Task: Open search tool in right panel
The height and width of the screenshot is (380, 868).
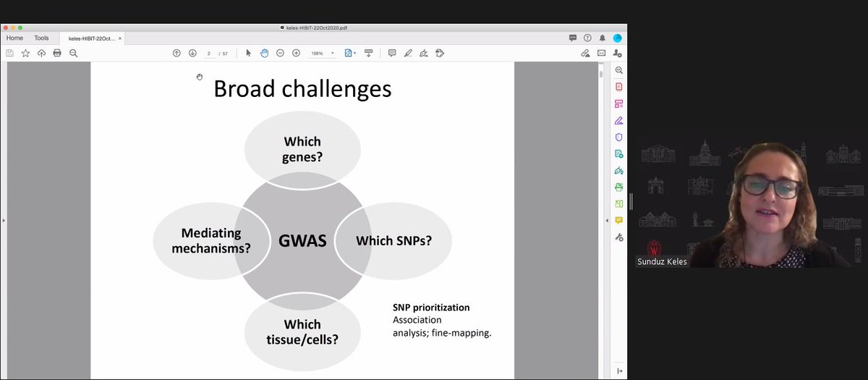Action: [618, 70]
